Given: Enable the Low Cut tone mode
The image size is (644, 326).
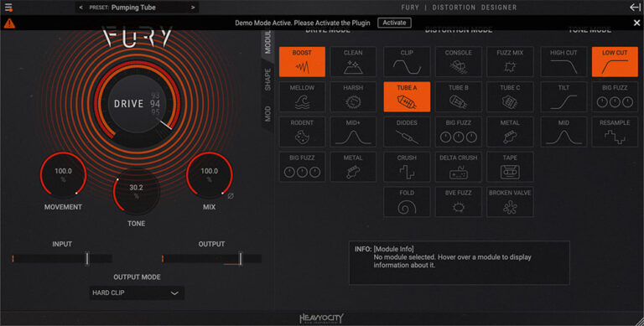Looking at the screenshot, I should tap(615, 61).
